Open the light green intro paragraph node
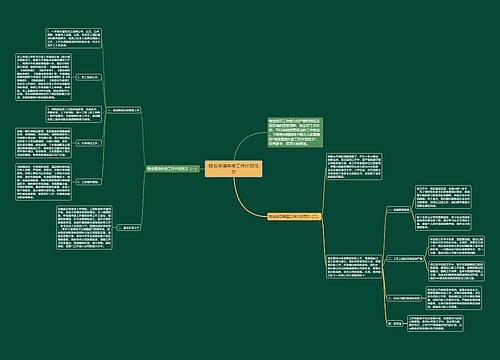The image size is (500, 360). (x=295, y=132)
